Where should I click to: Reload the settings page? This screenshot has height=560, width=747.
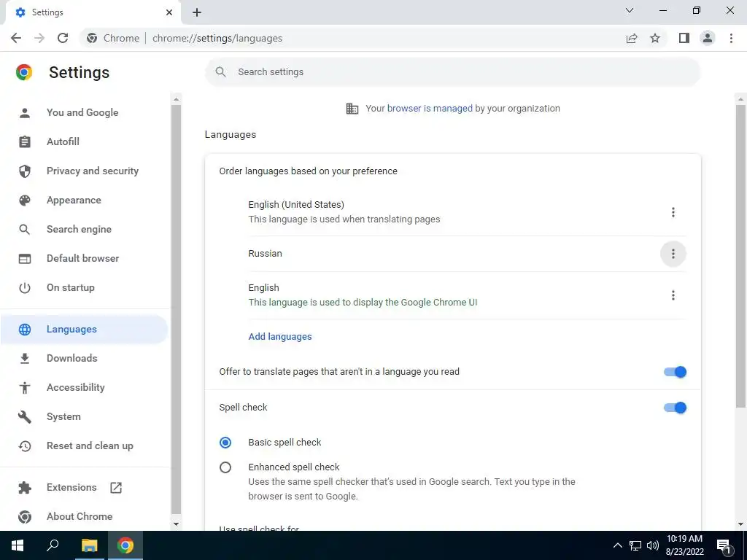63,38
